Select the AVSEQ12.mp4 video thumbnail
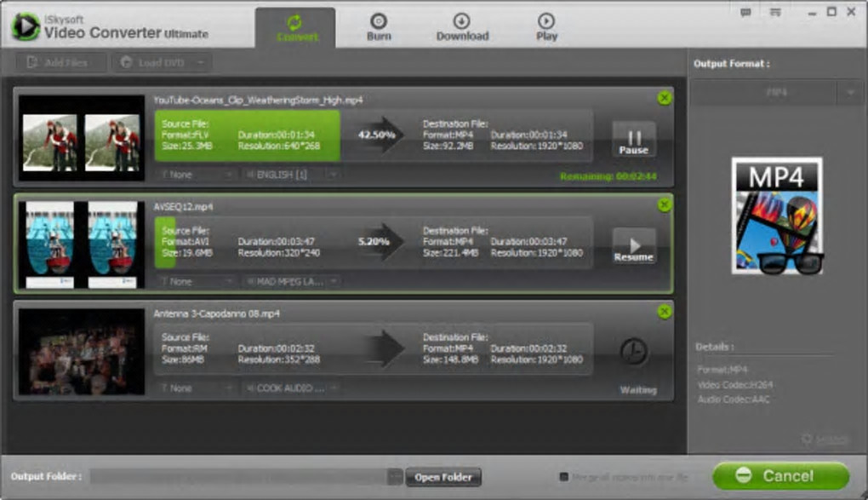This screenshot has height=500, width=868. [82, 244]
